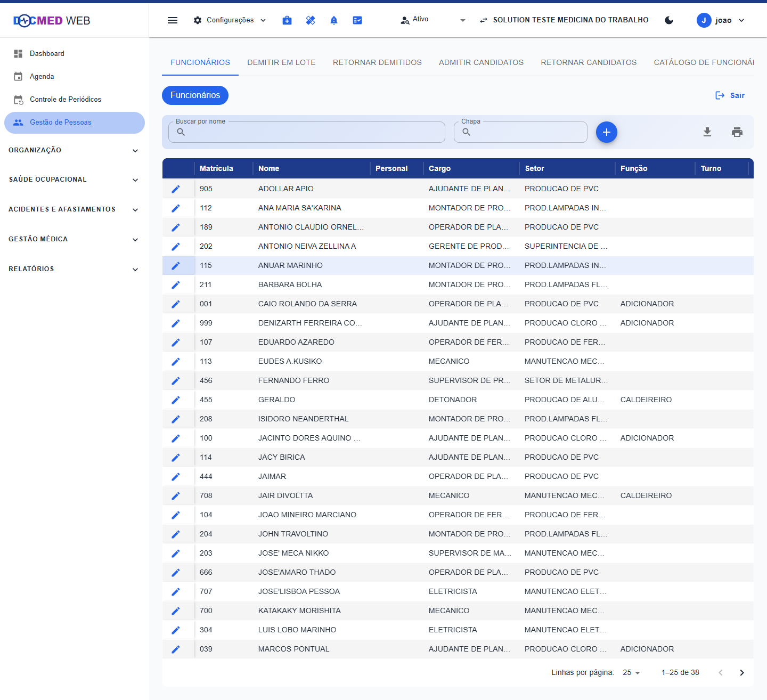The height and width of the screenshot is (700, 767).
Task: Expand ACIDENTES E AFASTAMENTOS section
Action: (74, 209)
